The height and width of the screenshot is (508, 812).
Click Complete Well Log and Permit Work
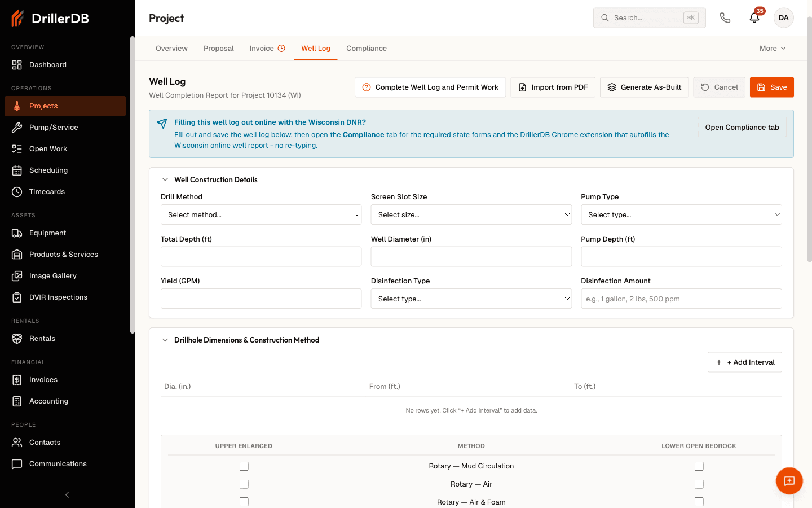pyautogui.click(x=430, y=87)
